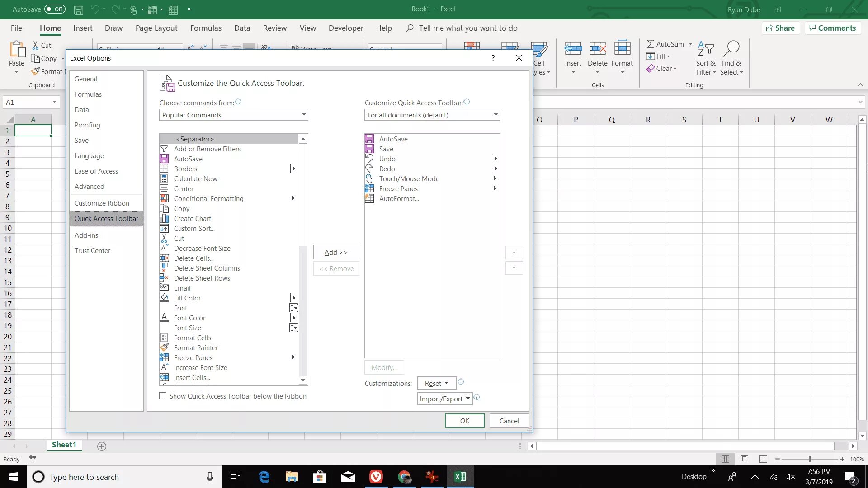Click the Sort & Filter icon
The image size is (868, 488).
705,49
